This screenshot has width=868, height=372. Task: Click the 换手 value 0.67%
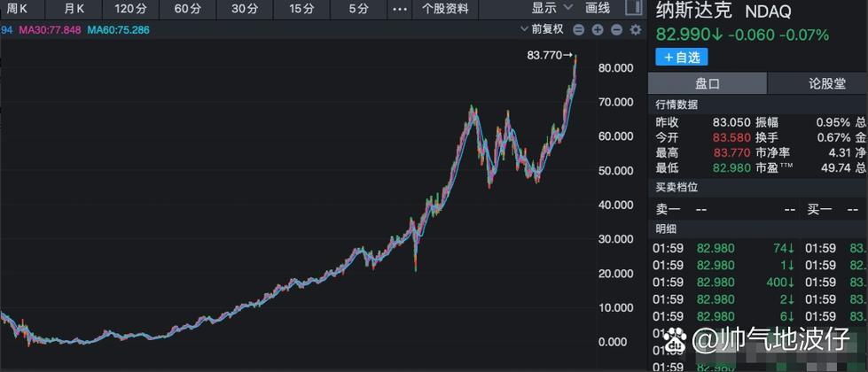coord(833,137)
